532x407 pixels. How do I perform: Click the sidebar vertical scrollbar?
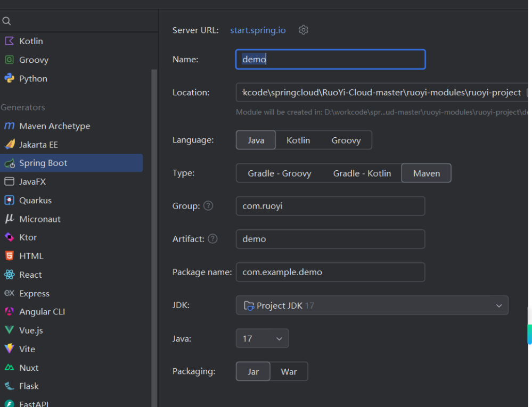pyautogui.click(x=154, y=237)
